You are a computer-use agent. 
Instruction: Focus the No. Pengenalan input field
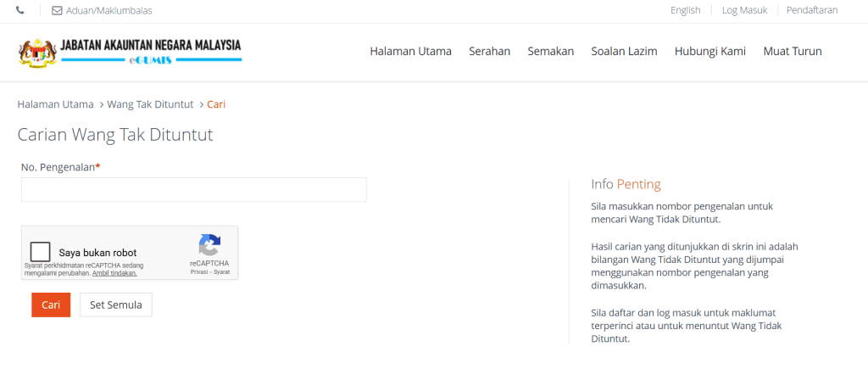(x=193, y=189)
